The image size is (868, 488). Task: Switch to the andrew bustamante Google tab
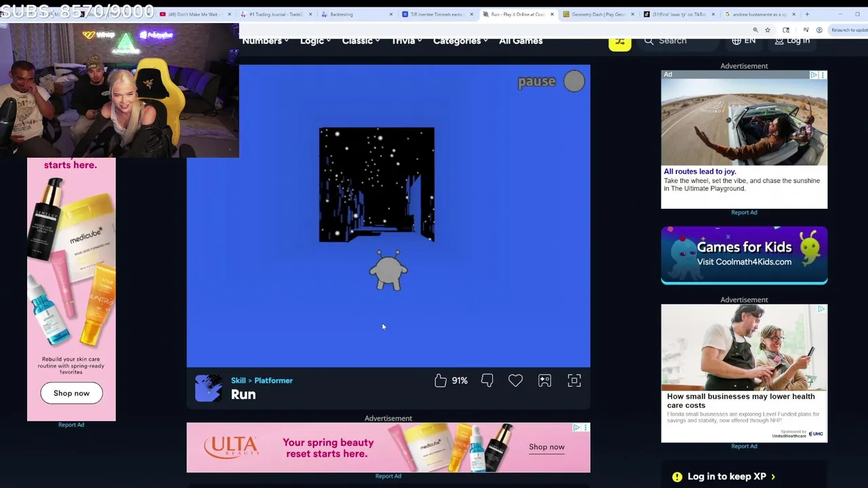[x=760, y=14]
